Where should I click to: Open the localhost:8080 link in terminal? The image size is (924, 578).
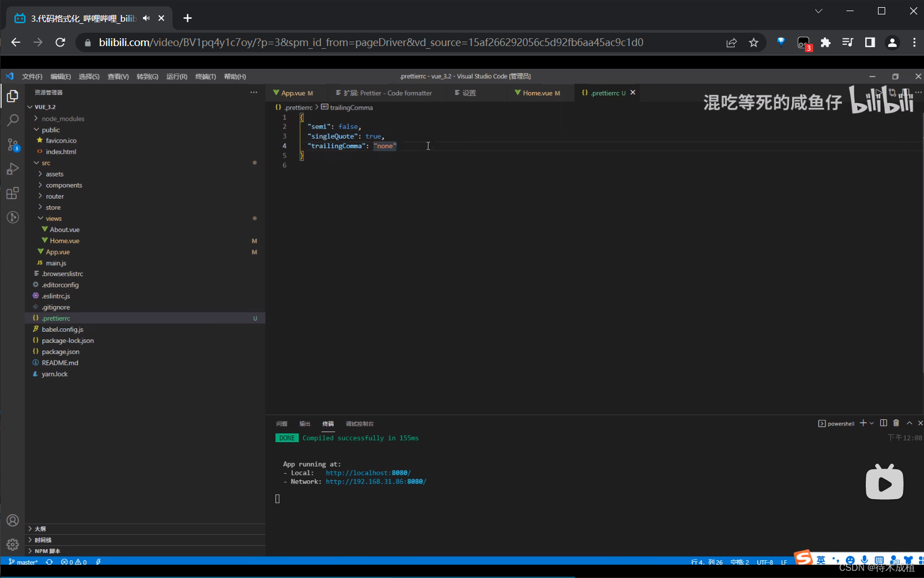[368, 473]
